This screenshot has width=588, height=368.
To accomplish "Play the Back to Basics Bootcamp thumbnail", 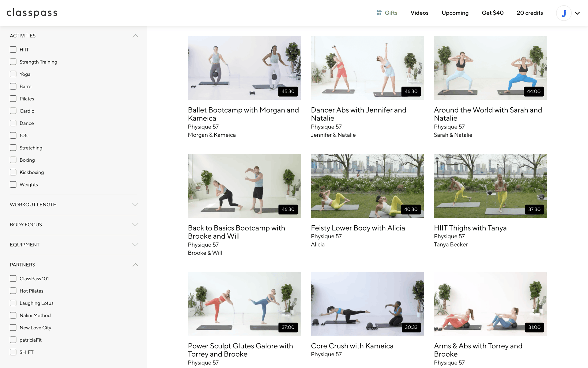I will pyautogui.click(x=244, y=186).
